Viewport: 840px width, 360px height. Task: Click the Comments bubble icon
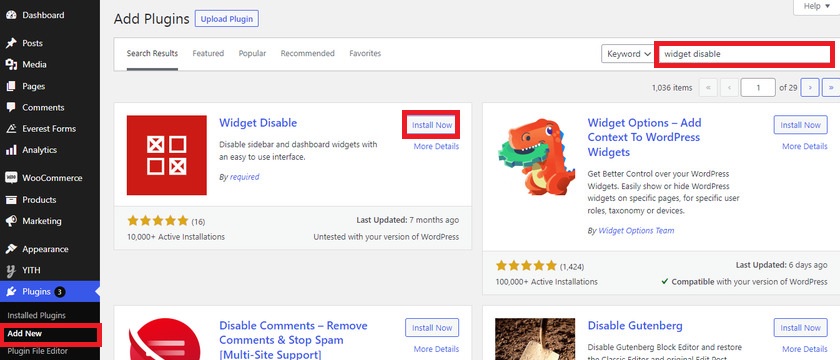point(11,108)
